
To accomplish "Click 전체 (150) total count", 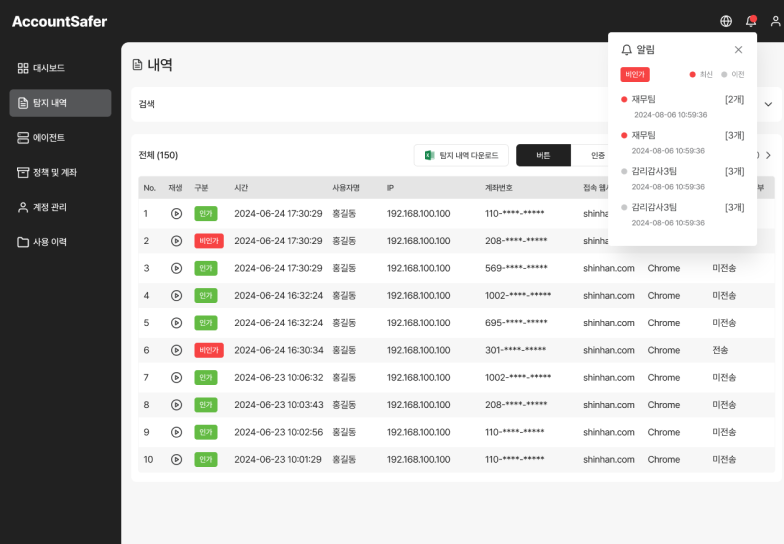I will [x=158, y=156].
